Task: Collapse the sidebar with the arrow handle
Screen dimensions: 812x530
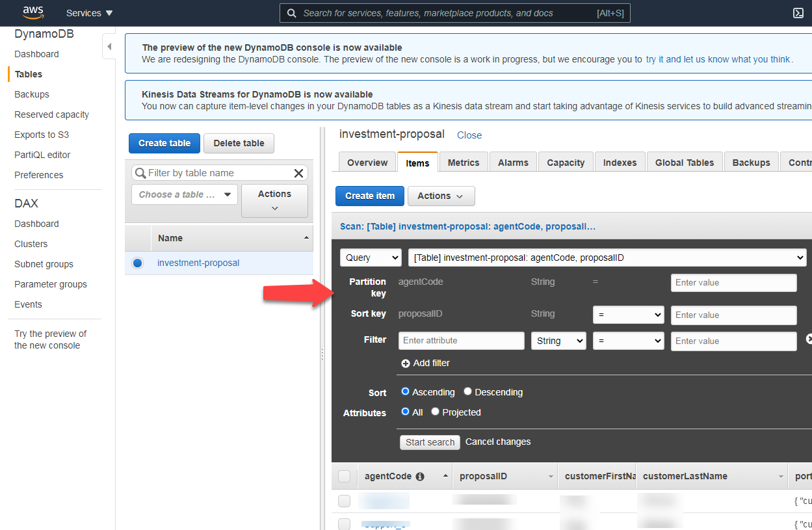Action: point(109,47)
